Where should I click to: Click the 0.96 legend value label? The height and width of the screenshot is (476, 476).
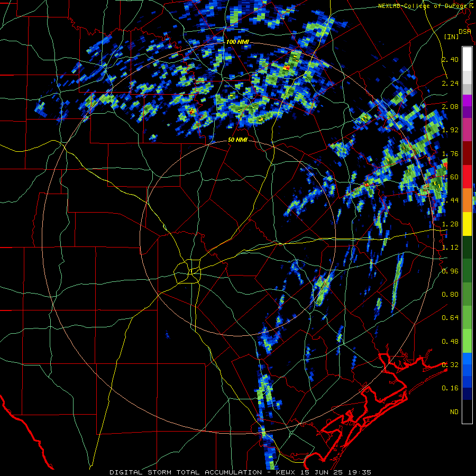point(450,271)
